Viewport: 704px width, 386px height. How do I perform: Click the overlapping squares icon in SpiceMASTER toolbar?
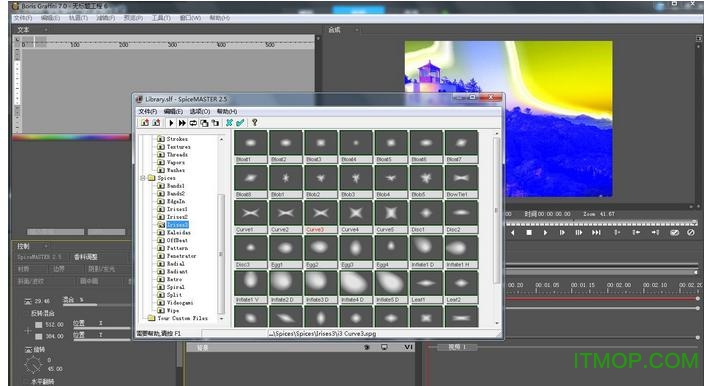(x=204, y=123)
